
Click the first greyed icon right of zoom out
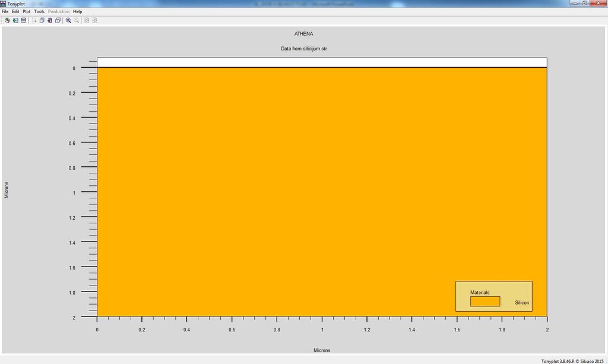coord(87,20)
